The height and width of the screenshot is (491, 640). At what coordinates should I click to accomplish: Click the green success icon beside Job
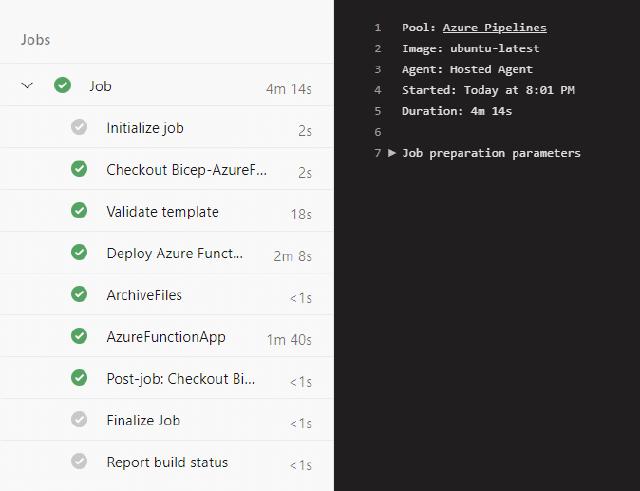(x=62, y=86)
